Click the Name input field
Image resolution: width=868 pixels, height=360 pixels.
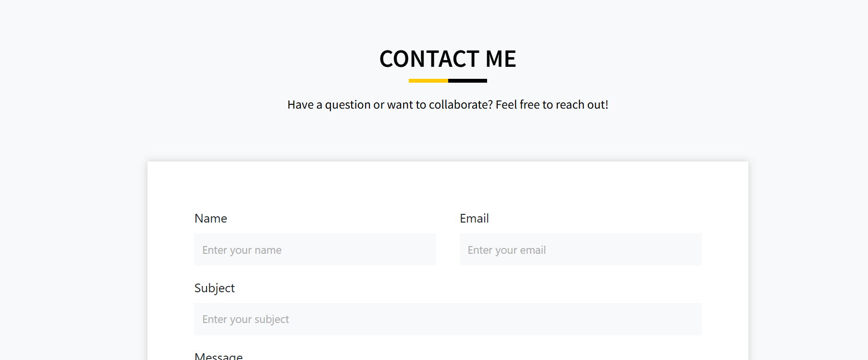[315, 249]
